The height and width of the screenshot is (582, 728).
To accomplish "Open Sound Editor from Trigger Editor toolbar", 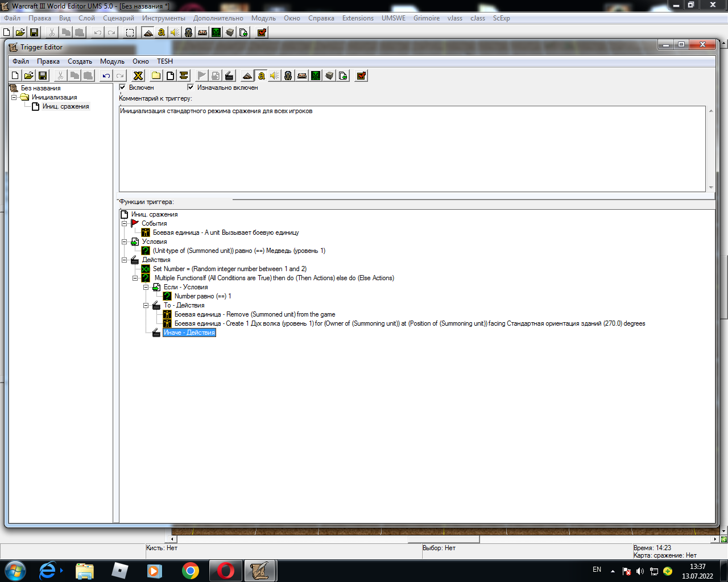I will [275, 76].
